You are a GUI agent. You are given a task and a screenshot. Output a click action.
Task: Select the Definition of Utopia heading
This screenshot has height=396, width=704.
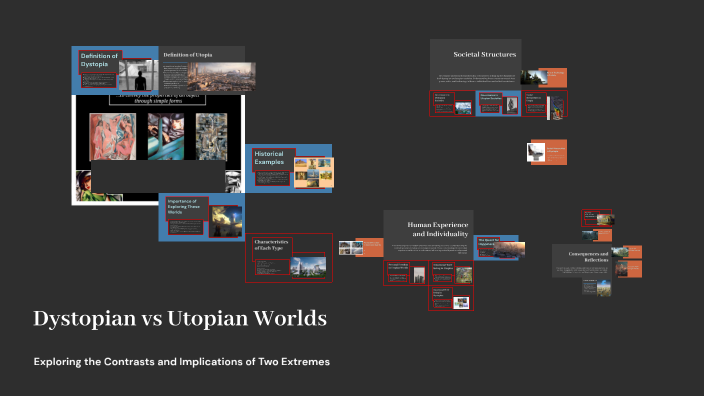(x=188, y=55)
